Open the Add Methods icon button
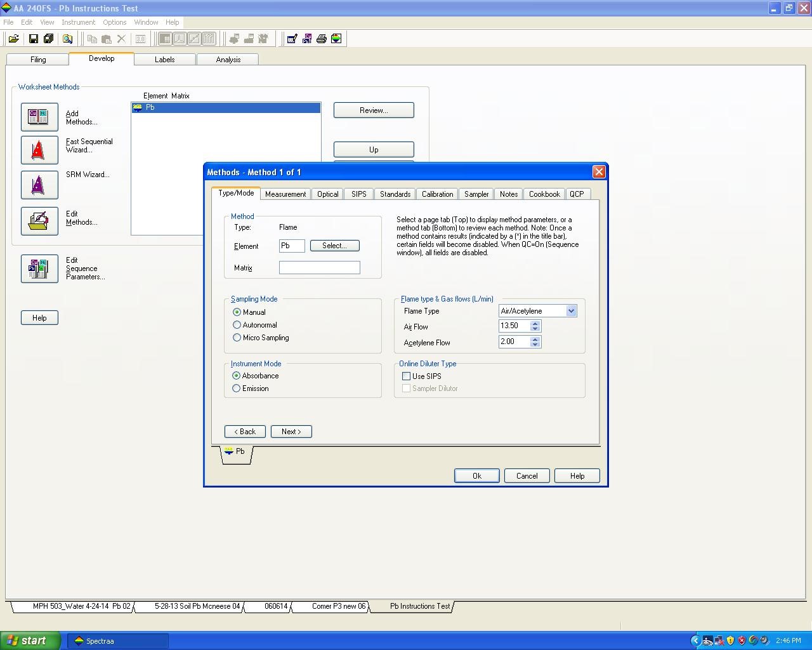 [x=39, y=117]
